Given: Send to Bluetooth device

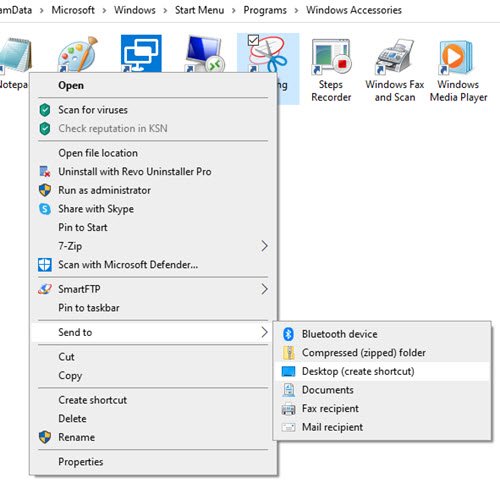Looking at the screenshot, I should (382, 334).
